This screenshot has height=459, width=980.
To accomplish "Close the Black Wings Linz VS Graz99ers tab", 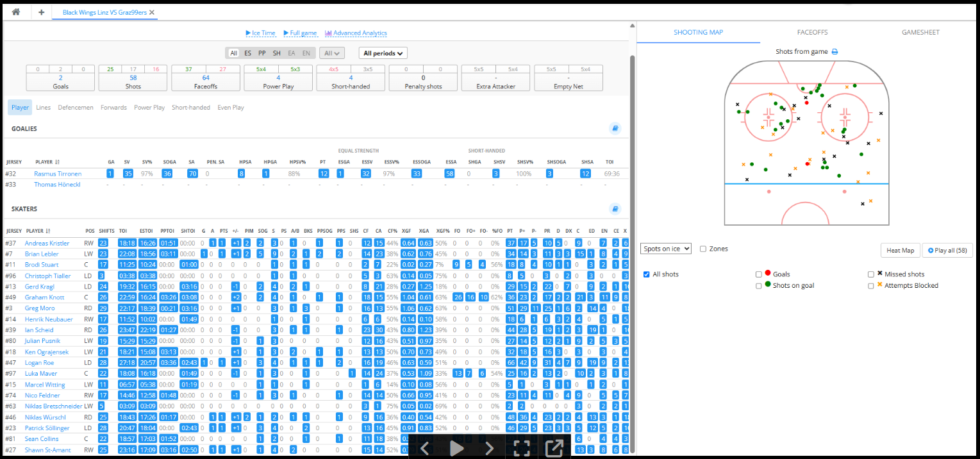I will (x=152, y=12).
